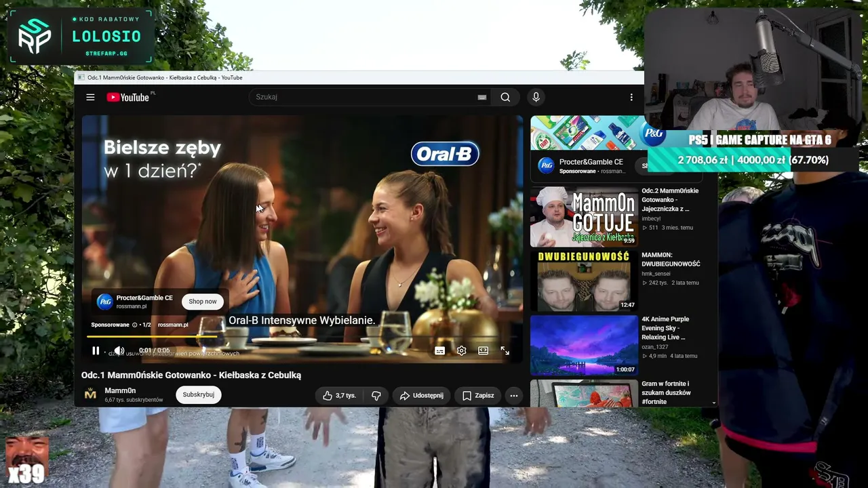
Task: Open the three-dot settings menu in header
Action: click(631, 98)
